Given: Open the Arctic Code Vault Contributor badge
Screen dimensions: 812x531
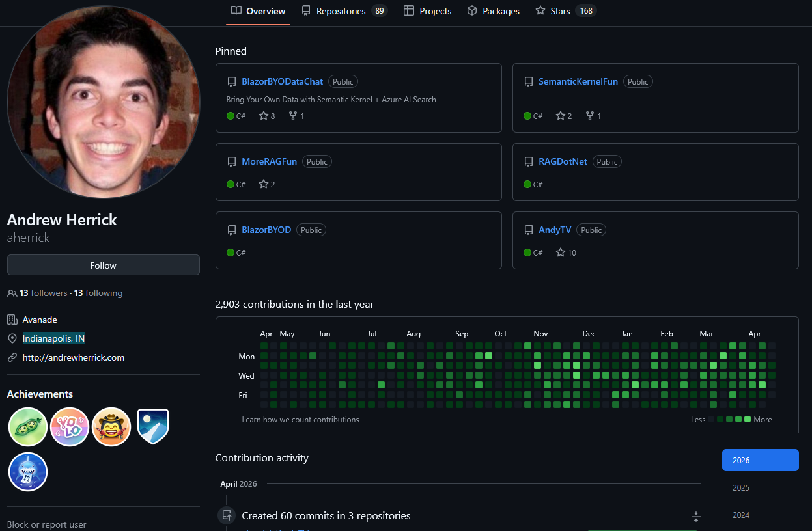Looking at the screenshot, I should coord(153,427).
